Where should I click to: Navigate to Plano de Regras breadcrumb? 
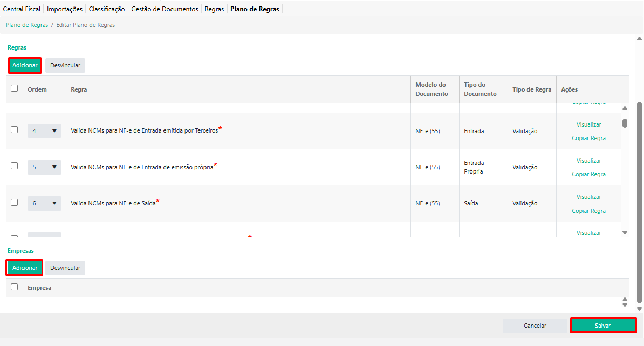27,25
